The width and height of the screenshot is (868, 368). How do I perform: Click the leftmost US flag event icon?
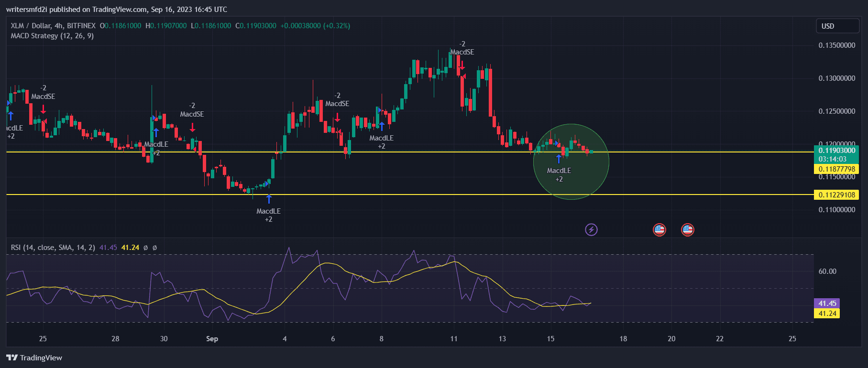(659, 230)
